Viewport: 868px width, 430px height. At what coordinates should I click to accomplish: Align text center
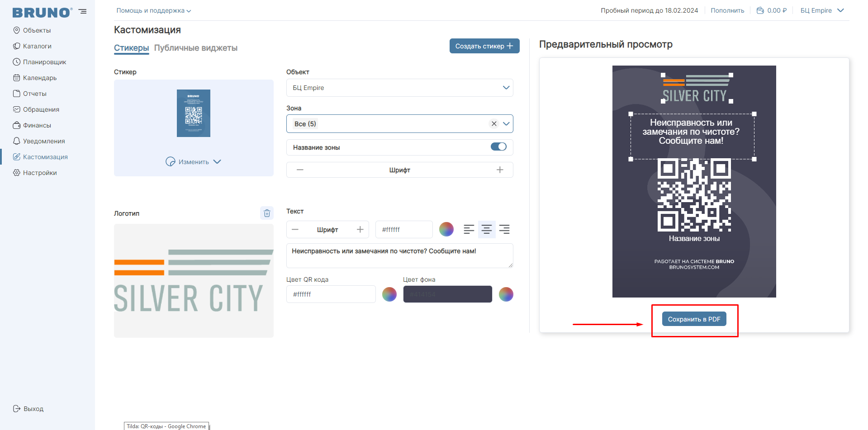coord(487,229)
